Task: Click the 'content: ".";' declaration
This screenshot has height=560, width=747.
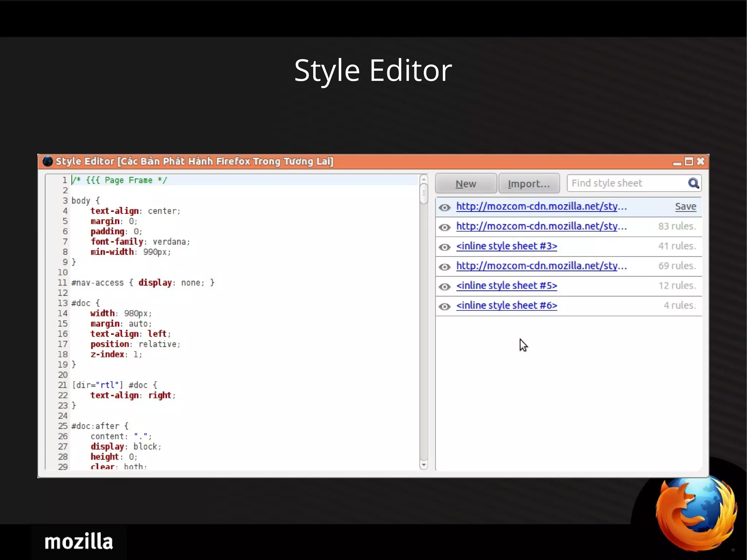Action: coord(121,436)
